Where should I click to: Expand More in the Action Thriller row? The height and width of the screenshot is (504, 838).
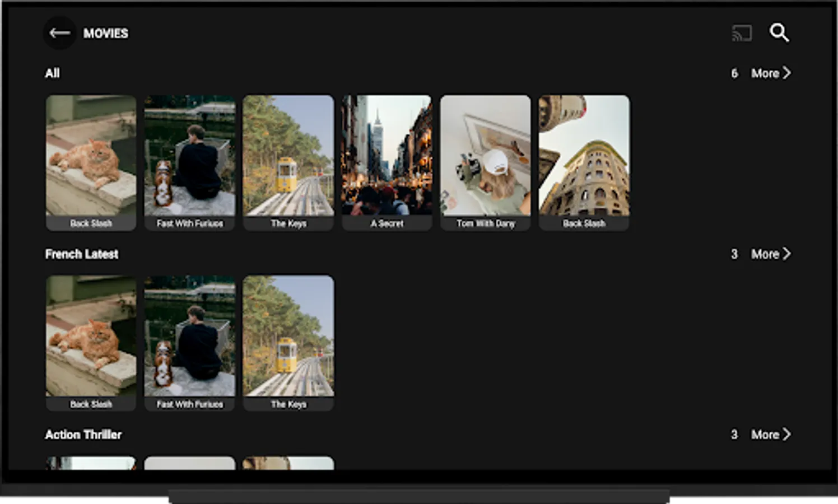(x=771, y=435)
